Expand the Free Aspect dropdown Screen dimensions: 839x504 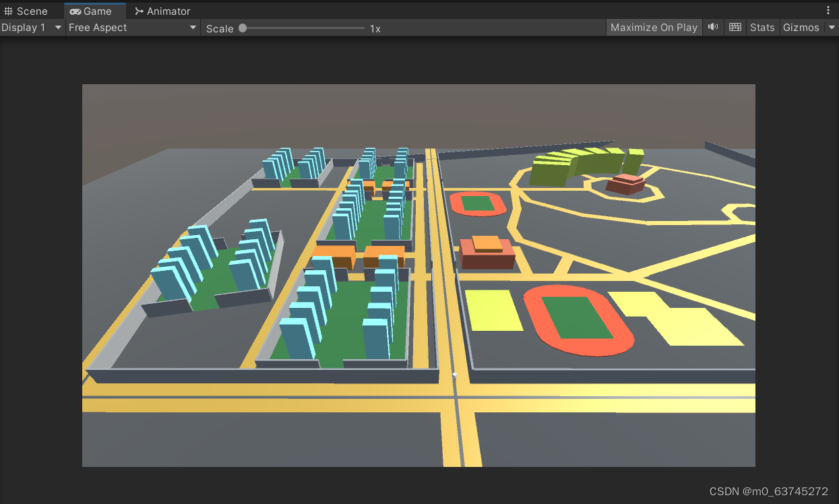coord(133,28)
